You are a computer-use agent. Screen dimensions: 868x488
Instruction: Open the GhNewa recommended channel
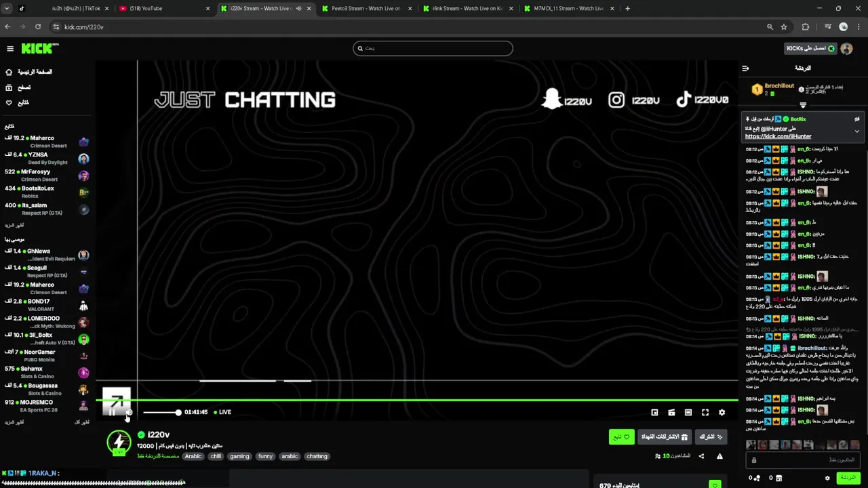(x=47, y=255)
